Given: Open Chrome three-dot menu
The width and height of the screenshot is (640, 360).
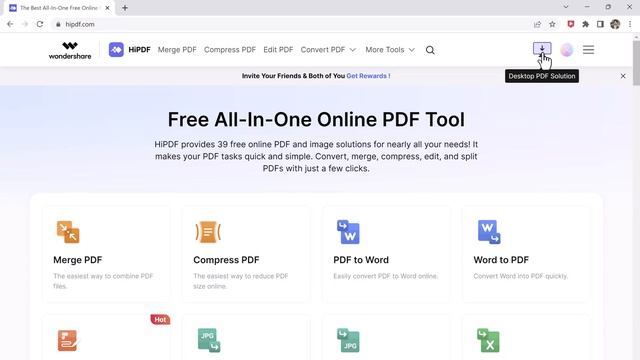Looking at the screenshot, I should [630, 24].
